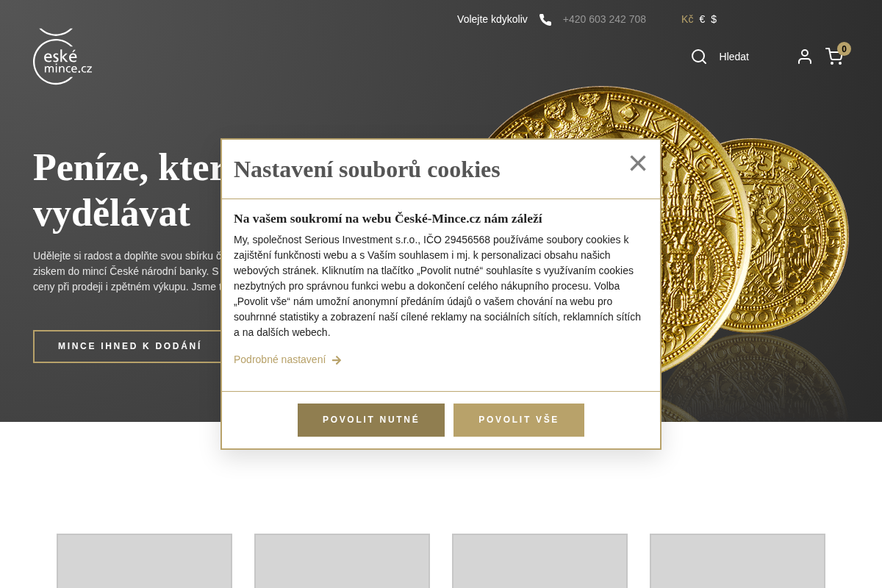Call the +420 603 242 708 phone link

[x=604, y=19]
